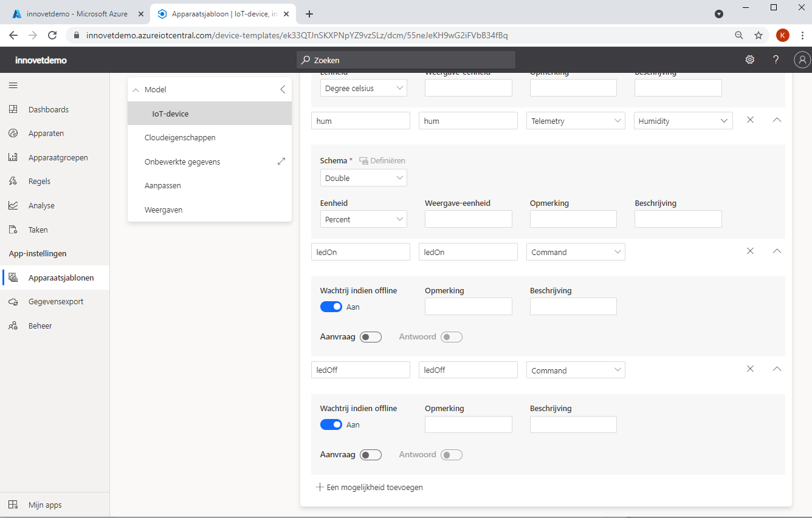The height and width of the screenshot is (518, 812).
Task: Open the Percent unit dropdown
Action: [x=363, y=219]
